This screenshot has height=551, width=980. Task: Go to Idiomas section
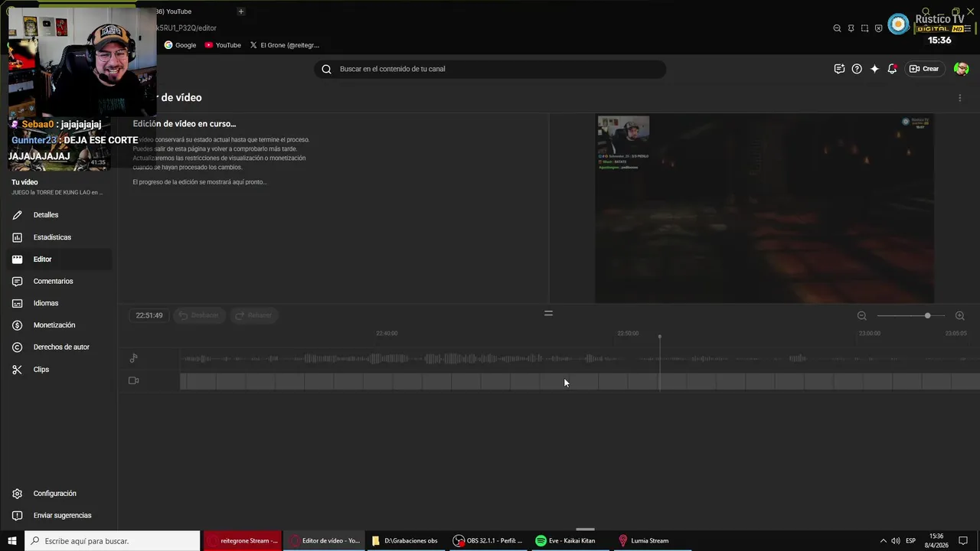click(x=46, y=303)
